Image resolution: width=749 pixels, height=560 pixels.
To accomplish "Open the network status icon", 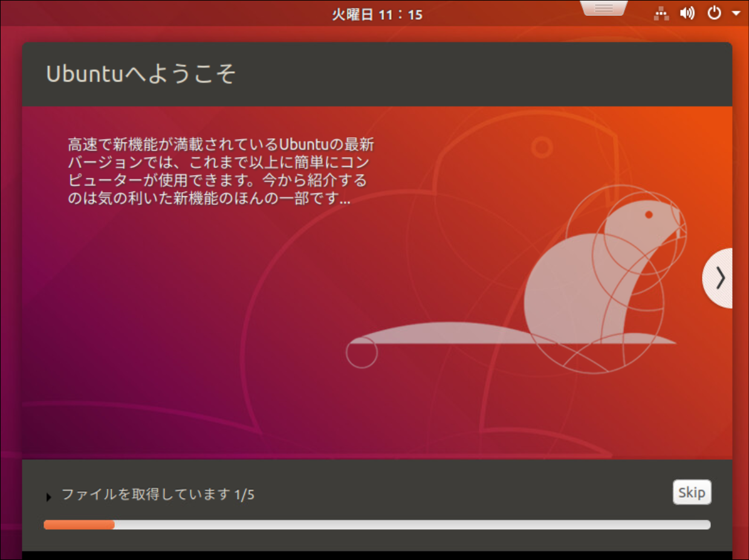I will click(661, 13).
